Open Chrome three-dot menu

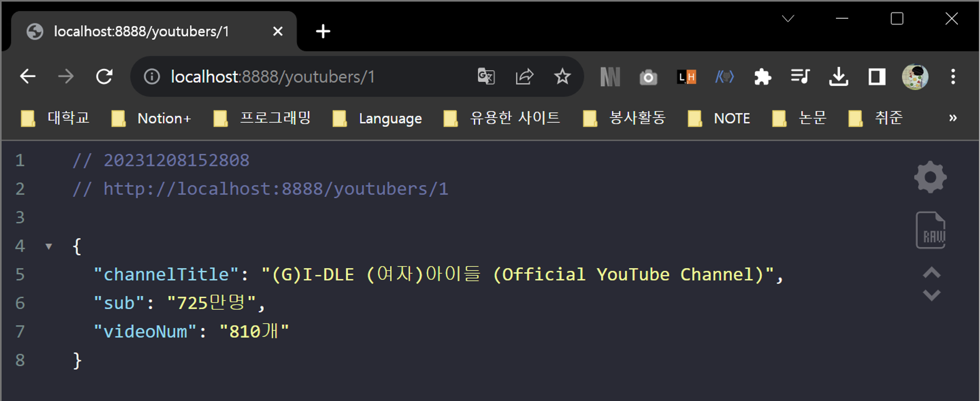click(x=953, y=76)
